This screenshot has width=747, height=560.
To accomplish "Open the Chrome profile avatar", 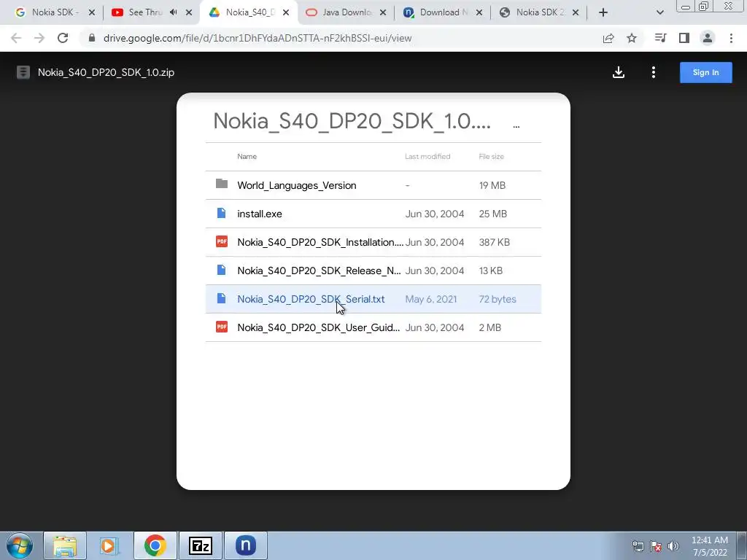I will point(708,38).
